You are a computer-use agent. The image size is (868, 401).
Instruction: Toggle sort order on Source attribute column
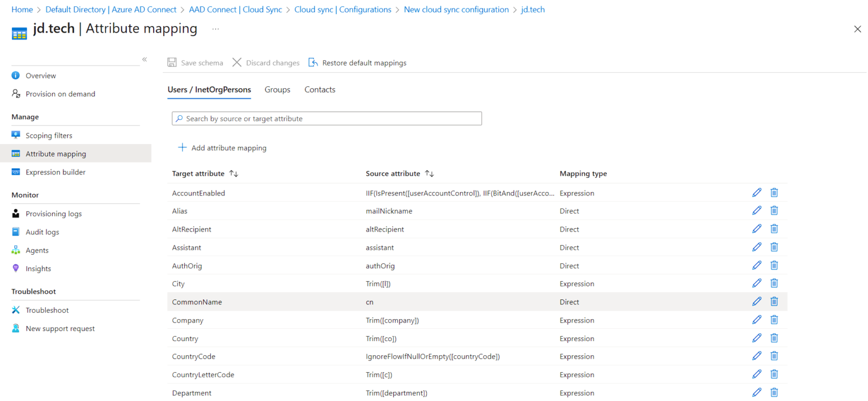point(429,173)
